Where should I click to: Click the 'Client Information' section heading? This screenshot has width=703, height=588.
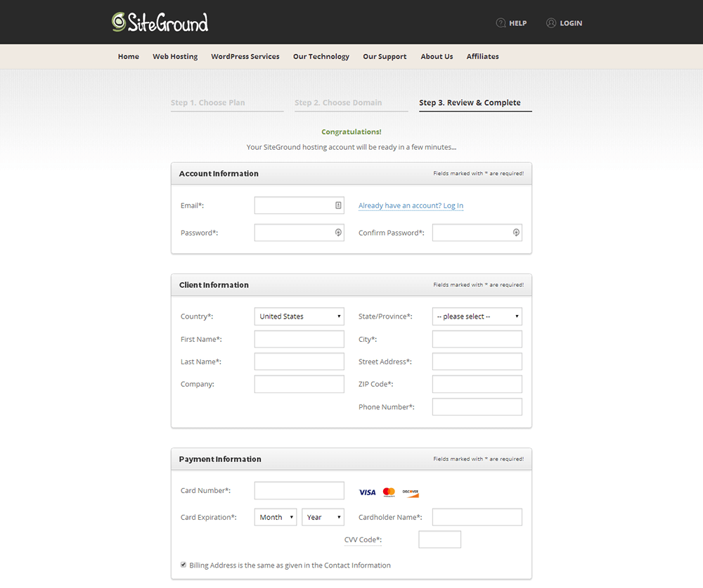pyautogui.click(x=214, y=285)
